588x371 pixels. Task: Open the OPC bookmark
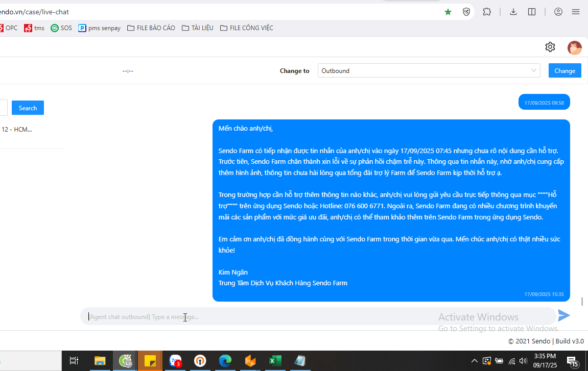coord(9,28)
